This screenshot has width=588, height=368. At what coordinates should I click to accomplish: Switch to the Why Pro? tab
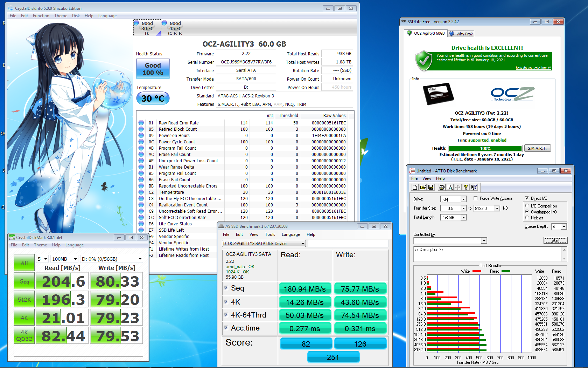click(x=461, y=34)
